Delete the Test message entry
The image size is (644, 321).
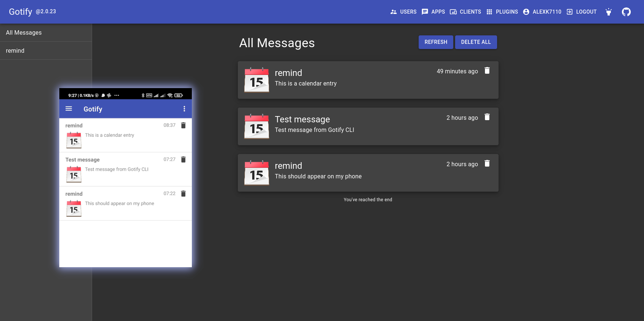click(x=487, y=117)
